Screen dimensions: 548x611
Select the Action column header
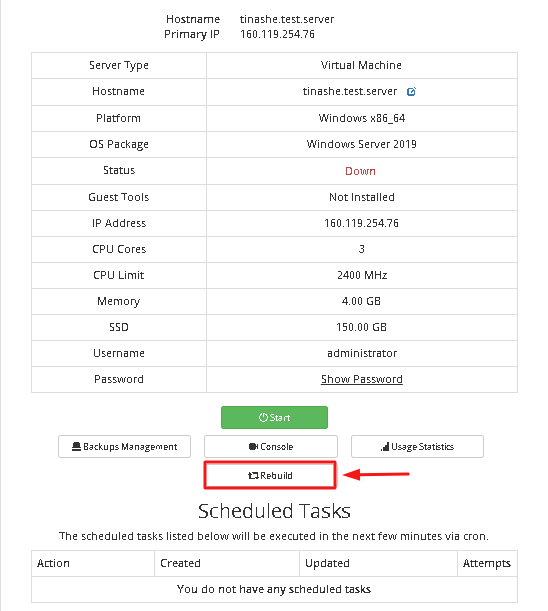point(53,563)
